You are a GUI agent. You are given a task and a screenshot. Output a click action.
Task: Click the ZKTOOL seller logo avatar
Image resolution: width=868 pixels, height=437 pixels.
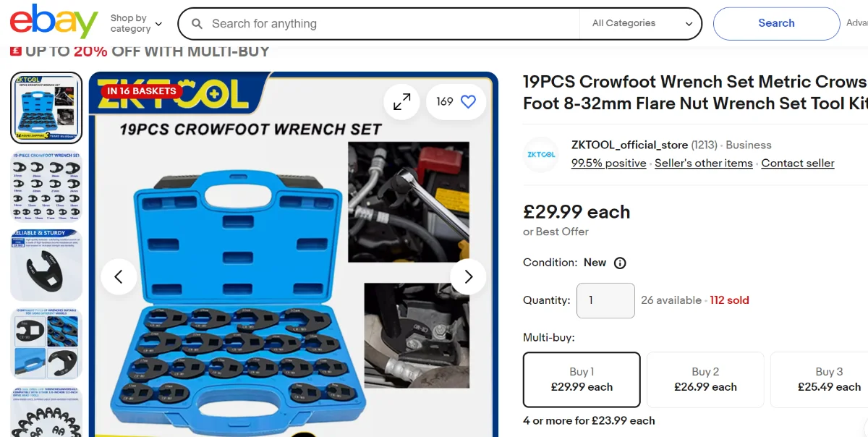[541, 154]
